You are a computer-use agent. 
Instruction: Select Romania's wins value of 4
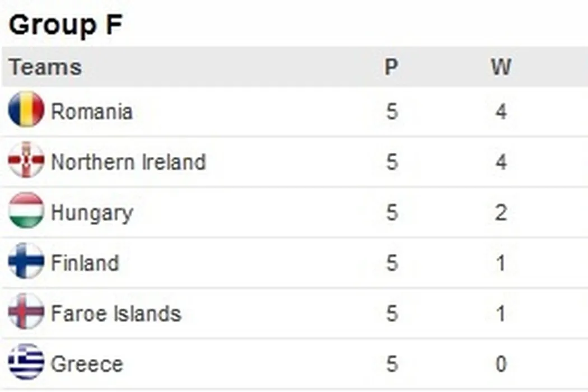pos(501,111)
